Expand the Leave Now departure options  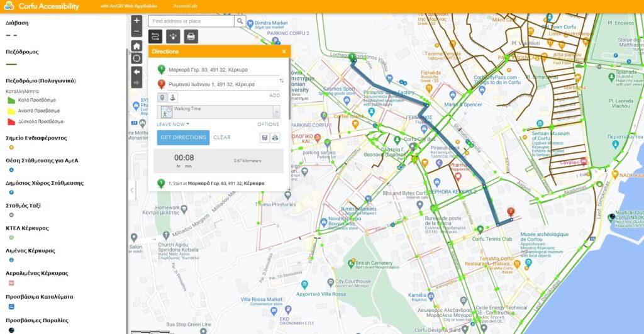point(172,125)
